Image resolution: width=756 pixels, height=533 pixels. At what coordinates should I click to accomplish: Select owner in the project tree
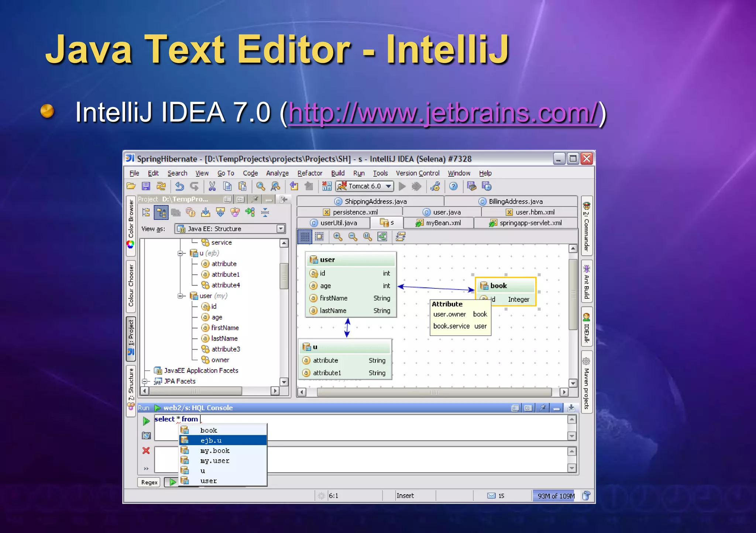(x=215, y=360)
